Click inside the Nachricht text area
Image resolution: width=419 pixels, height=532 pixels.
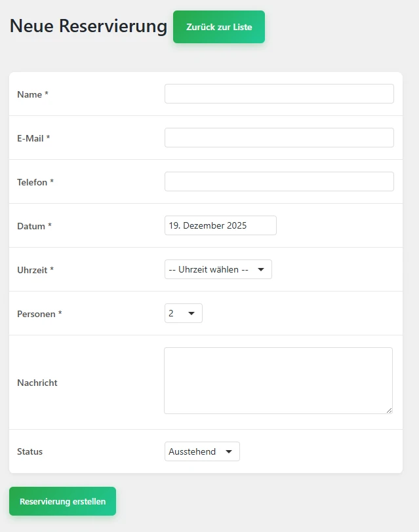click(278, 381)
